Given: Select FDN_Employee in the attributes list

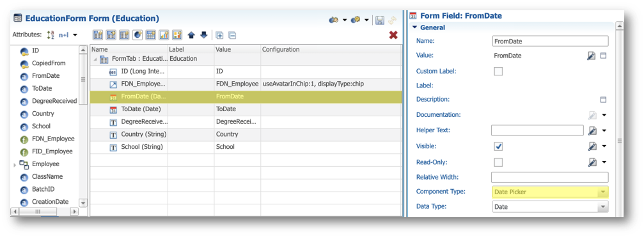Looking at the screenshot, I should tap(53, 139).
